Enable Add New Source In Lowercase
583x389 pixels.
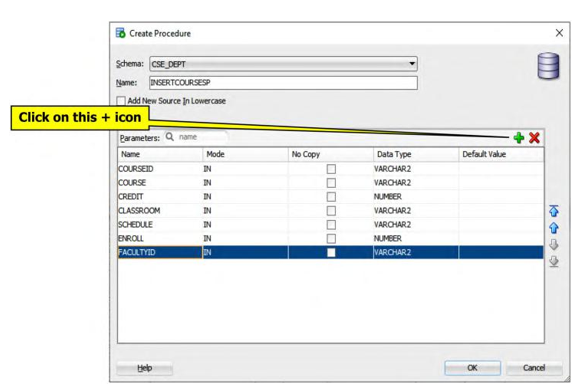[x=121, y=101]
